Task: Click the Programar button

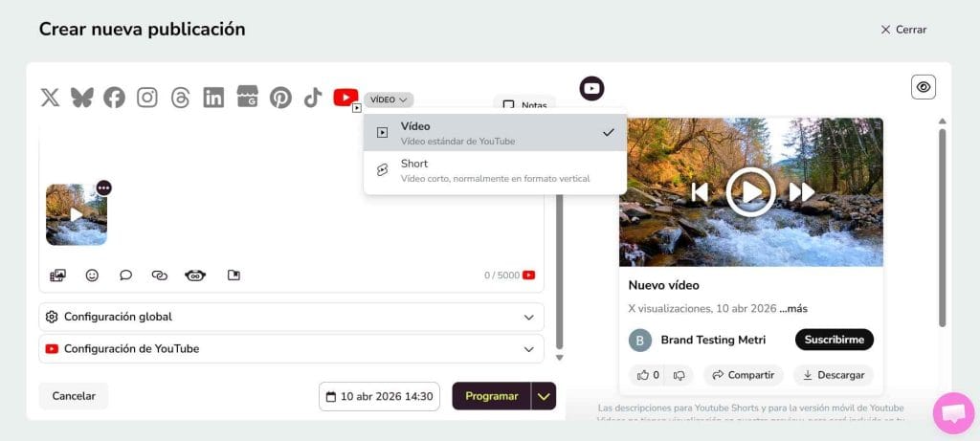Action: point(491,397)
